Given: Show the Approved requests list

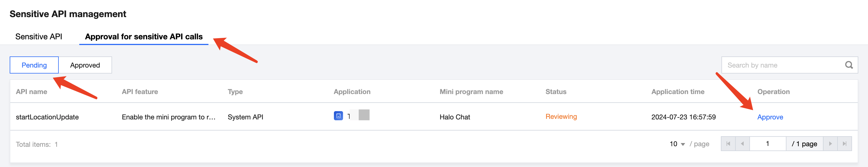Looking at the screenshot, I should click(x=85, y=65).
